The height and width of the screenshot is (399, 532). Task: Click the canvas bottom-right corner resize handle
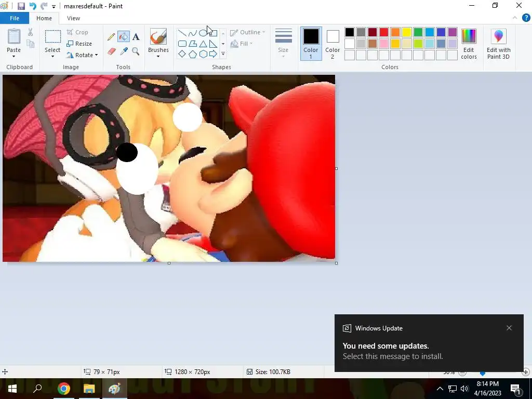(336, 263)
